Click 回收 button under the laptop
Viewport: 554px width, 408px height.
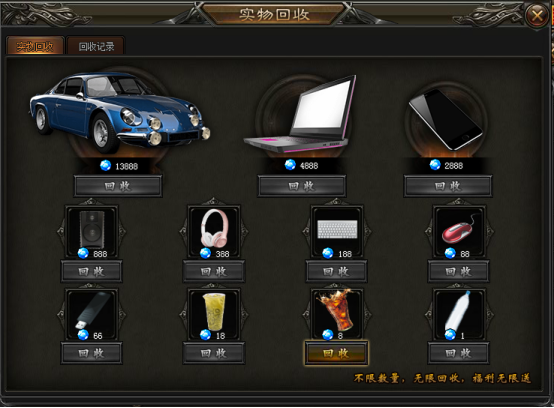(302, 186)
